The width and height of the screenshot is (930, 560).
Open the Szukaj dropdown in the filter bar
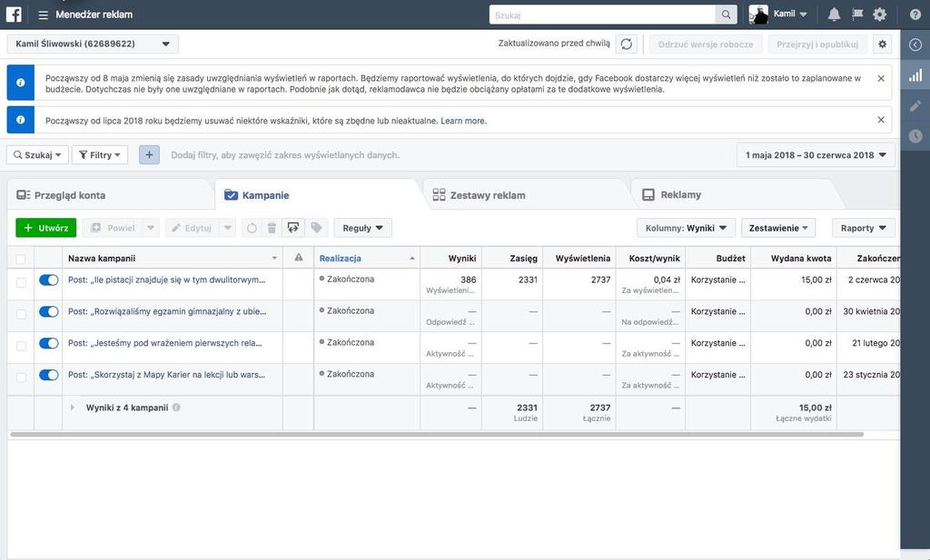(37, 154)
